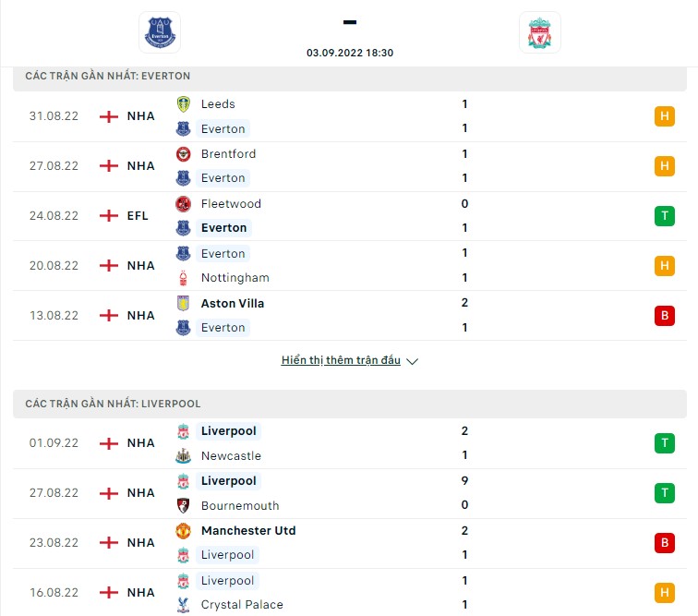This screenshot has width=698, height=616.
Task: Click the Crystal Palace team logo
Action: [183, 605]
